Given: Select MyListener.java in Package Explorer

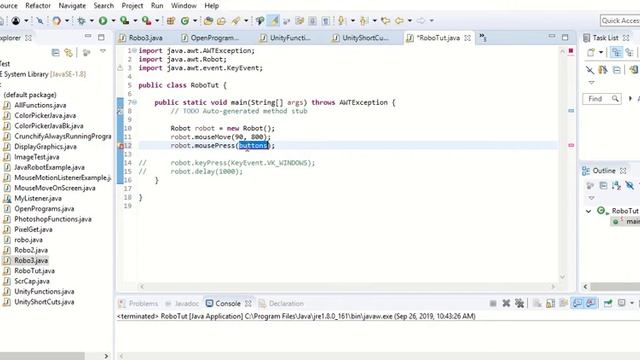Looking at the screenshot, I should click(x=38, y=198).
